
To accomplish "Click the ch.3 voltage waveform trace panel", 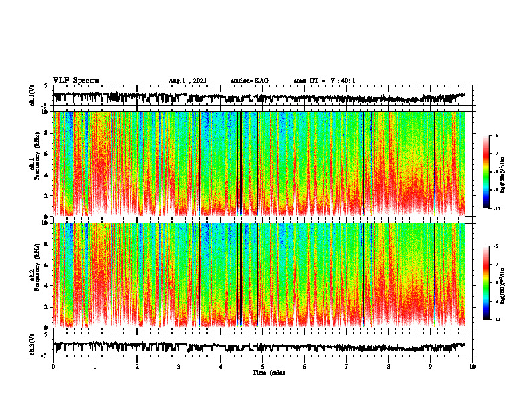I will [x=262, y=345].
